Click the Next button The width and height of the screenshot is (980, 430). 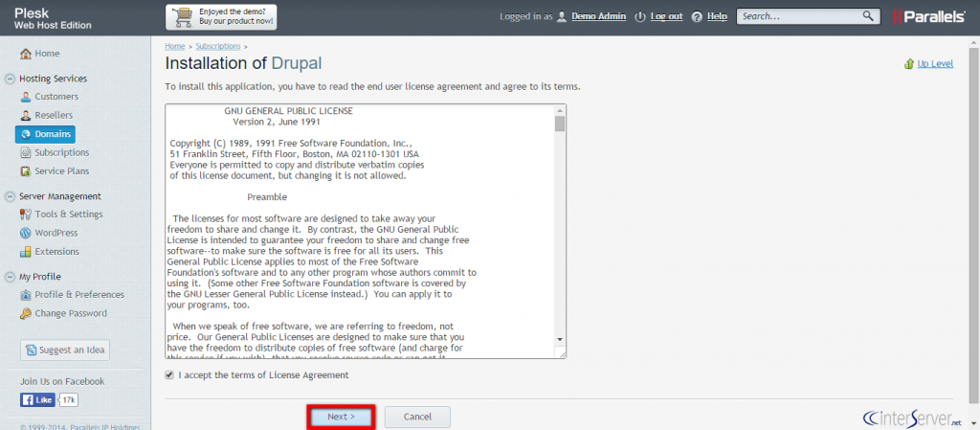[342, 417]
